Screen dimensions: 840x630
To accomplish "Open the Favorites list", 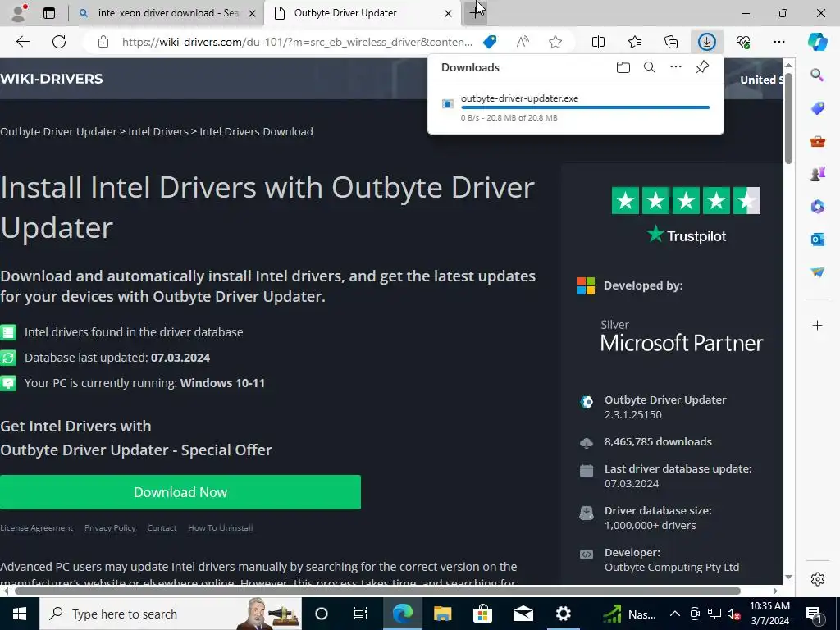I will point(634,42).
